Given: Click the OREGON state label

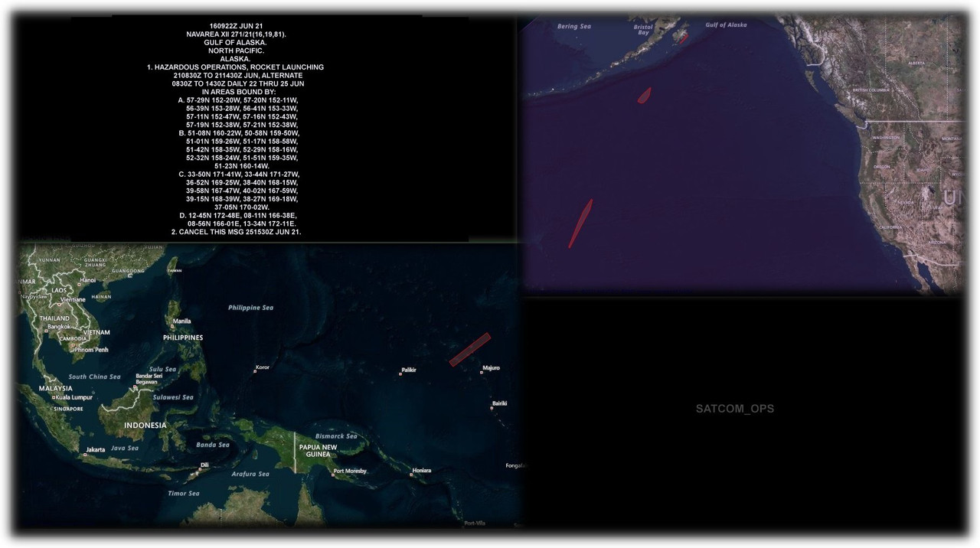Looking at the screenshot, I should [x=882, y=167].
